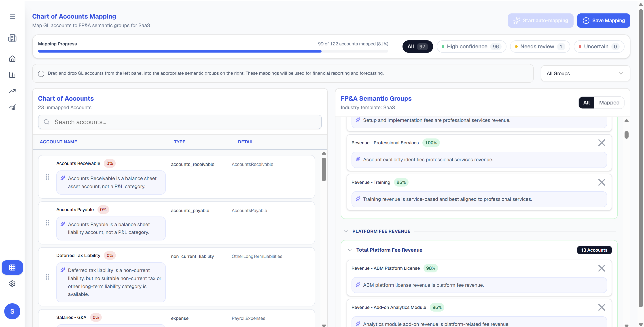Viewport: 644px width, 327px height.
Task: Collapse the Platform Fee Revenue section
Action: (345, 231)
